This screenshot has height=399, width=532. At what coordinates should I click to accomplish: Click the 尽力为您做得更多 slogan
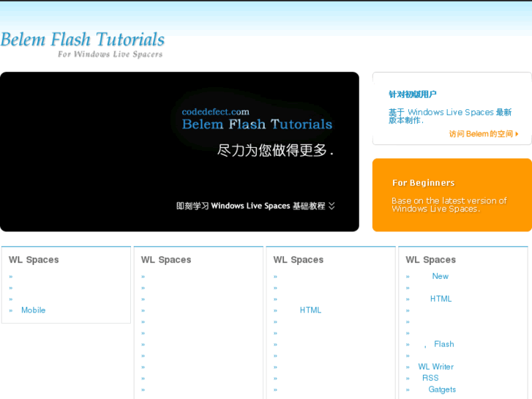[x=275, y=150]
